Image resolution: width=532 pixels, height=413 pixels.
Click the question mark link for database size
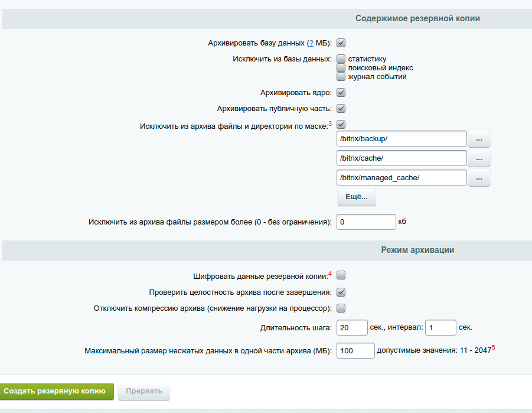(x=311, y=43)
